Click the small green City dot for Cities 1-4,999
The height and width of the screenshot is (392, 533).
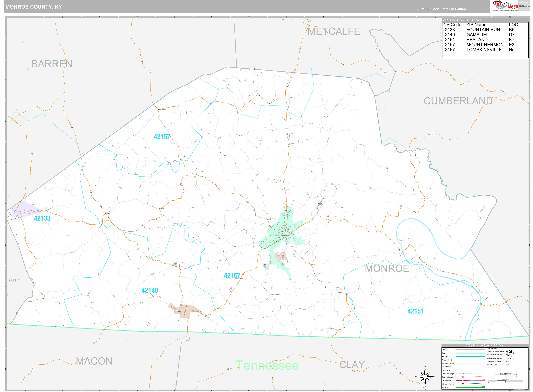(506, 365)
